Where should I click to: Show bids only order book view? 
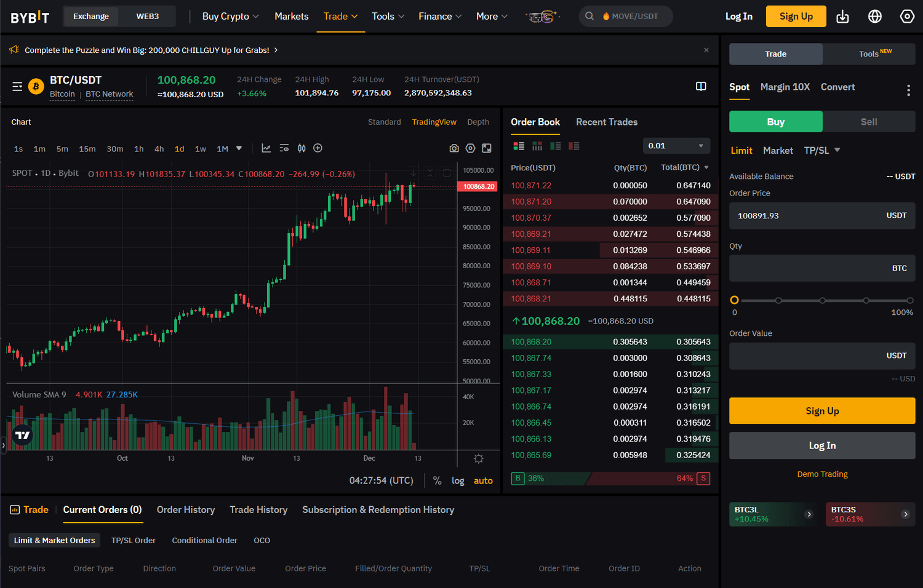(556, 146)
